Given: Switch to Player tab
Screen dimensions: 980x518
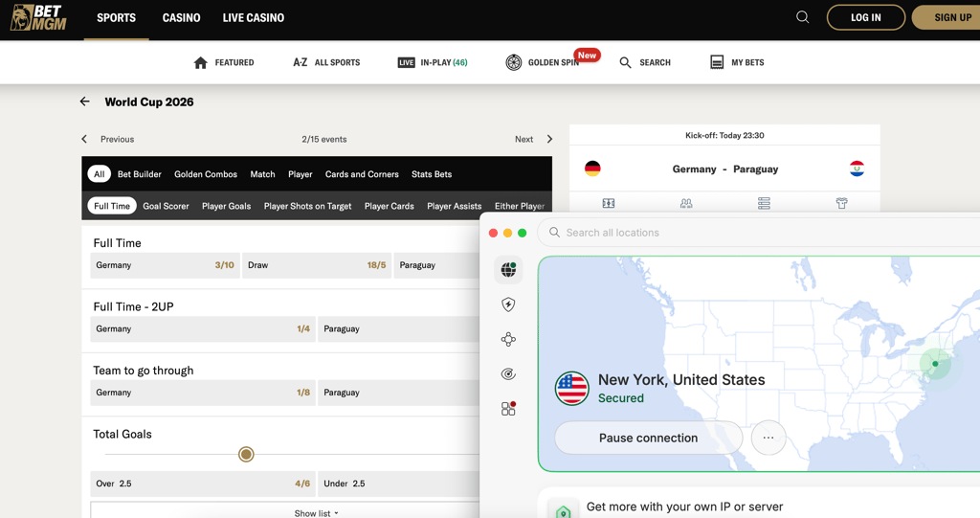Looking at the screenshot, I should click(x=300, y=174).
